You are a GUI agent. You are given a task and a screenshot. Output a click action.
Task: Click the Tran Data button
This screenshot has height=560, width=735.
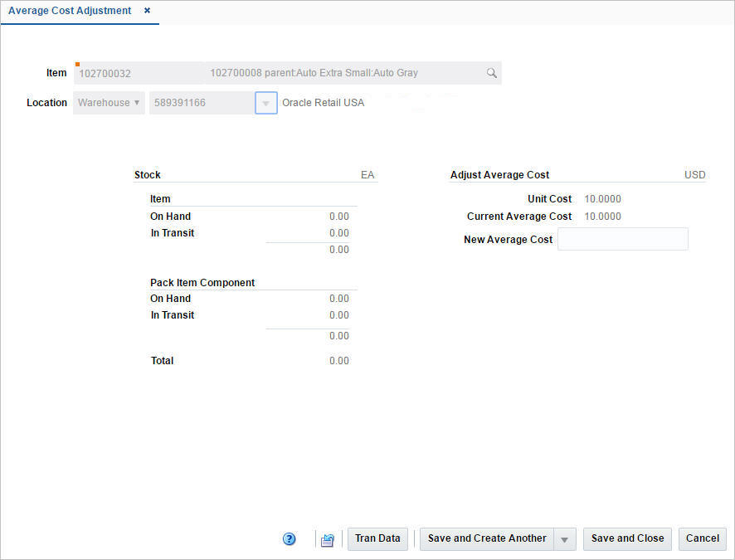tap(377, 538)
